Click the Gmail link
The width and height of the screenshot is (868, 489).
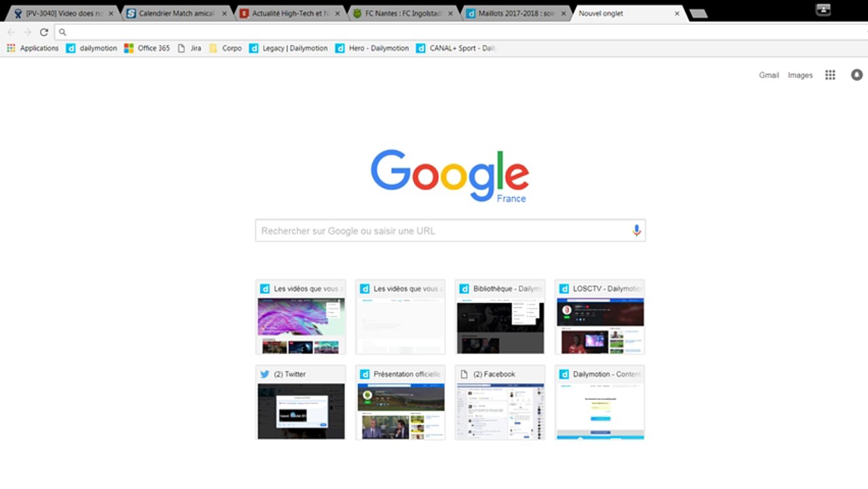click(x=769, y=75)
